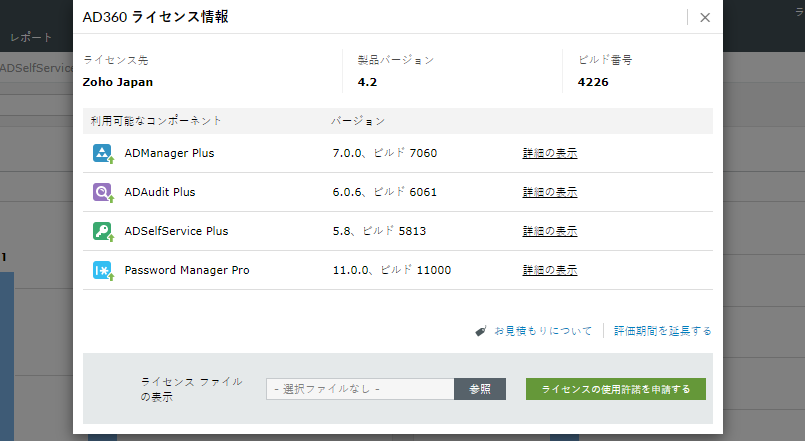Click the tag icon beside お見積もりについて

[481, 331]
